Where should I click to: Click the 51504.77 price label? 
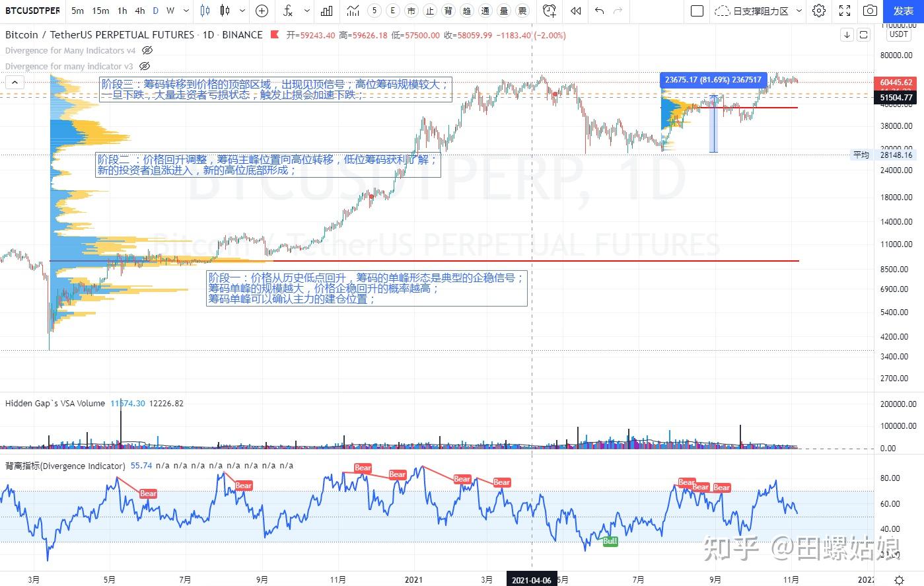click(x=896, y=98)
